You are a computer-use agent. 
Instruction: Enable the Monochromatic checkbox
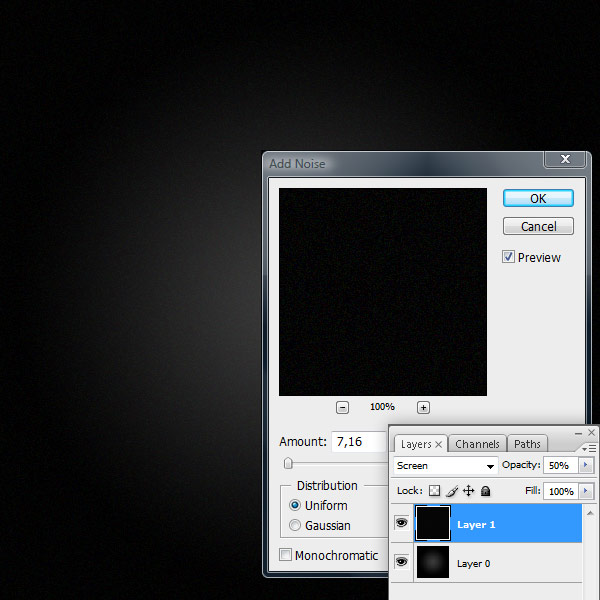point(285,555)
